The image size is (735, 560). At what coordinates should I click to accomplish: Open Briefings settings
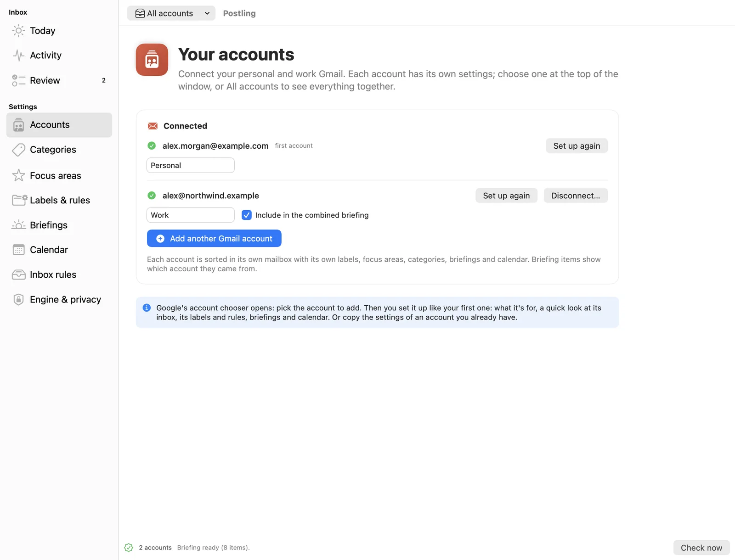click(x=59, y=225)
